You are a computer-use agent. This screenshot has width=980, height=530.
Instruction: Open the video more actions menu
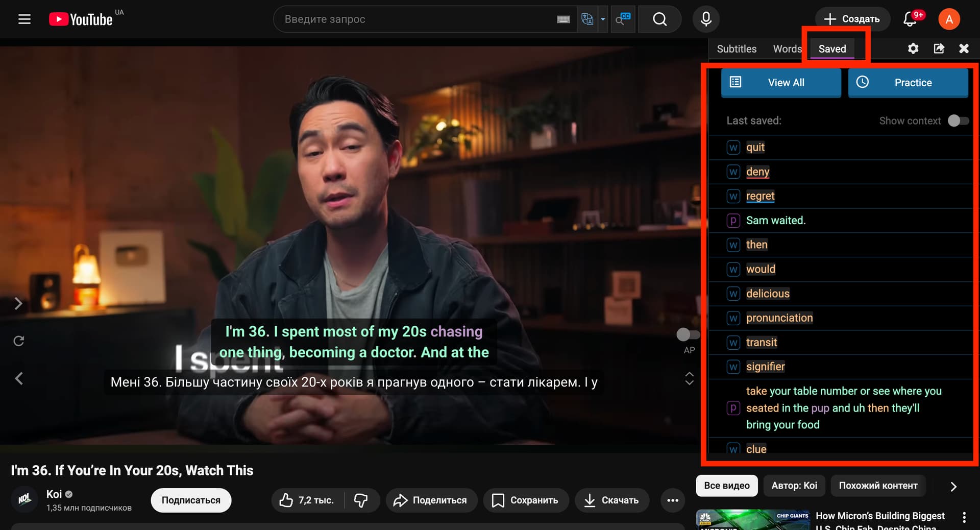coord(673,500)
